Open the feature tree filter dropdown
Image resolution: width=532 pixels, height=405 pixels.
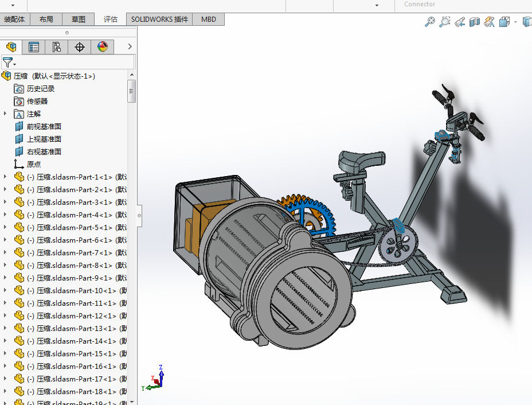pos(9,63)
